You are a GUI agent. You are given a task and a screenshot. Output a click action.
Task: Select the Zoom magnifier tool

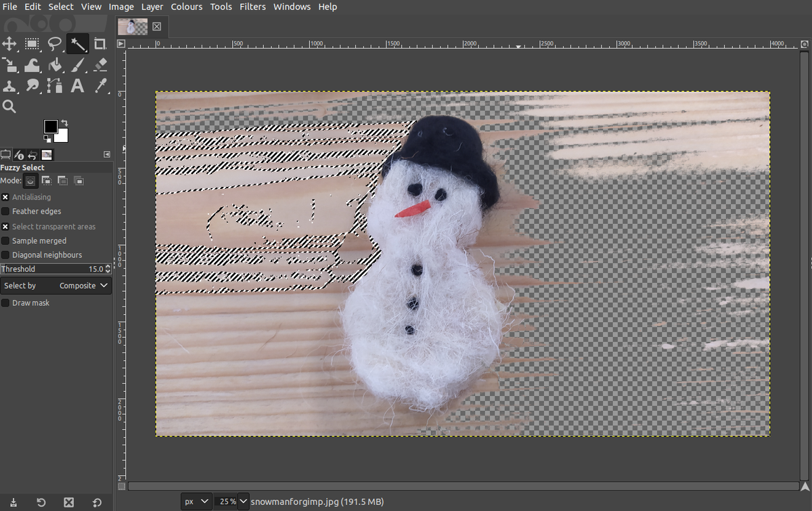pos(9,106)
